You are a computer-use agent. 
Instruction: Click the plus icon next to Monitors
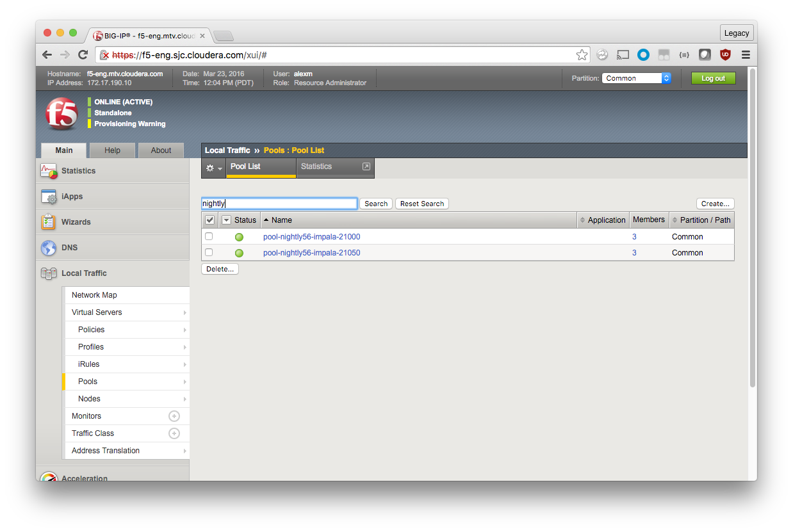[x=174, y=416]
